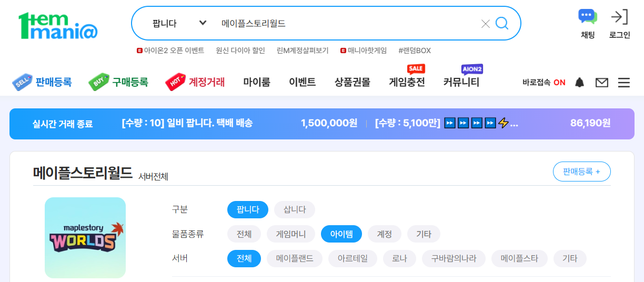Click the itemmania logo

pyautogui.click(x=58, y=26)
